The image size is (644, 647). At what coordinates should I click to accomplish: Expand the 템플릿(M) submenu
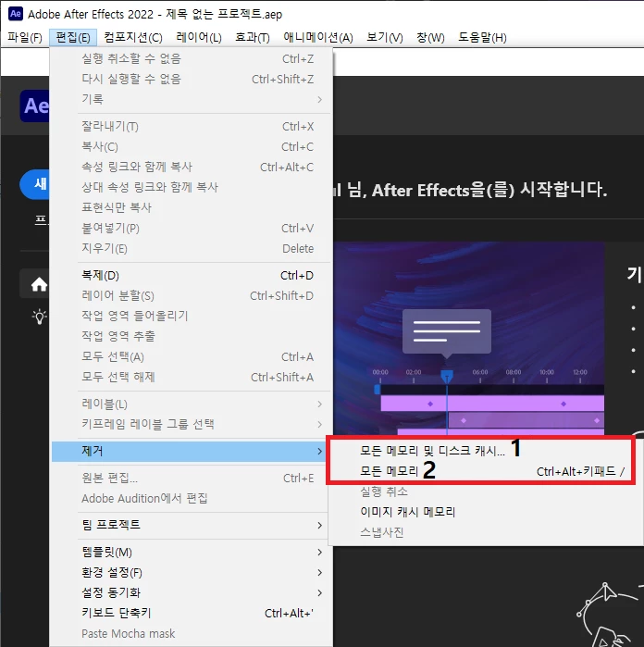click(191, 552)
